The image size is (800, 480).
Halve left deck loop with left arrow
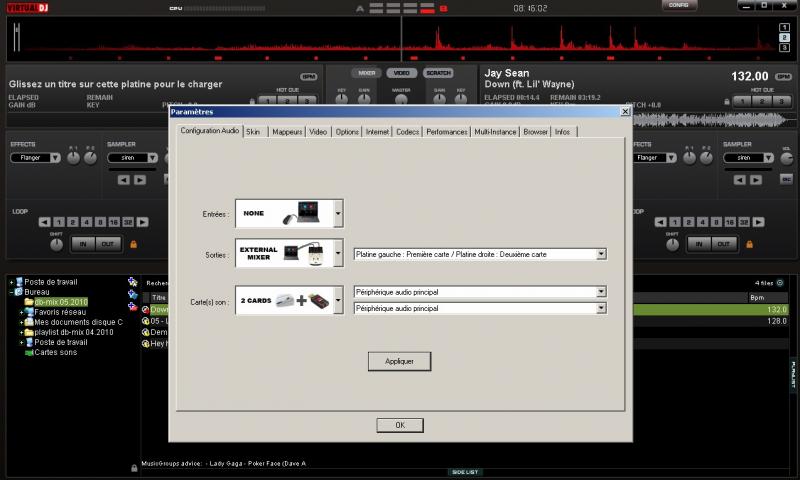tap(45, 222)
